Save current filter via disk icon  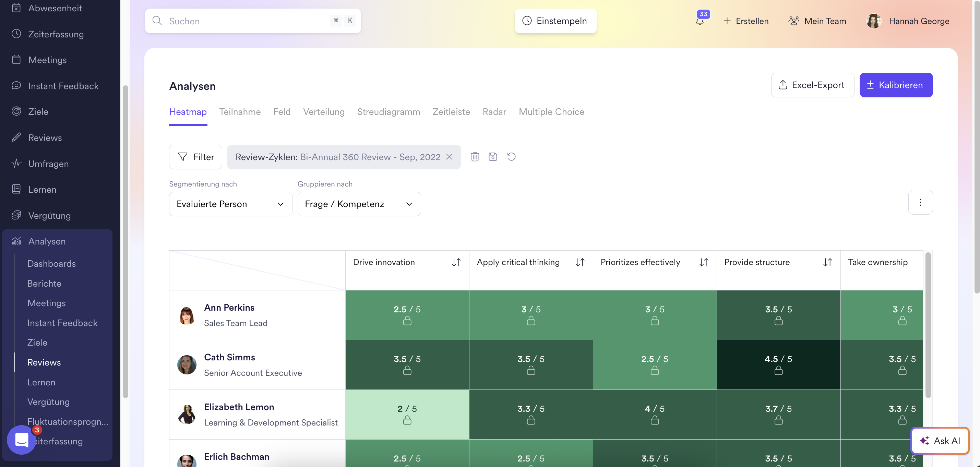(x=493, y=157)
